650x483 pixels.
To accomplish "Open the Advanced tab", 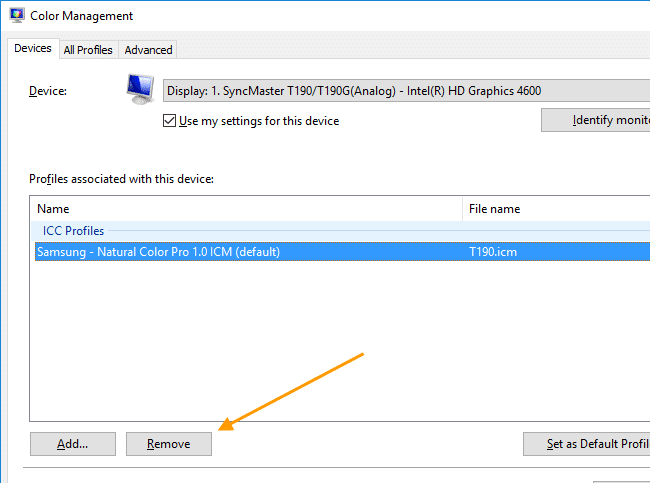I will click(x=148, y=50).
